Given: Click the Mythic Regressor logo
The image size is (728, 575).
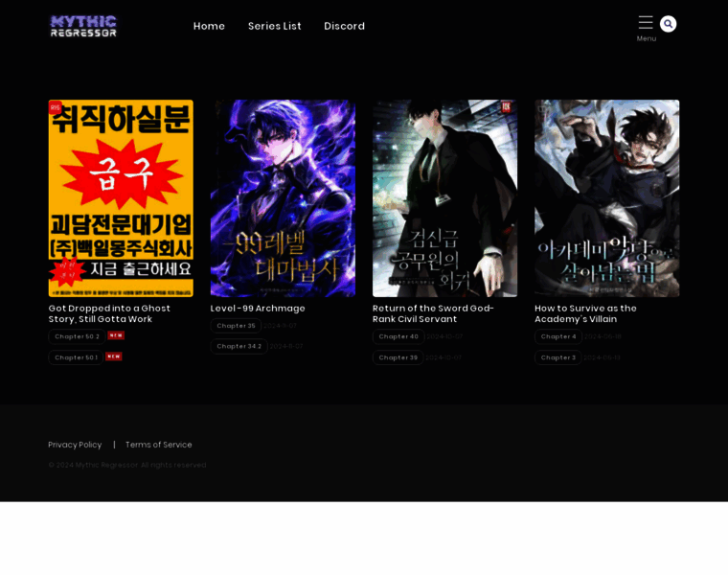Looking at the screenshot, I should point(83,26).
